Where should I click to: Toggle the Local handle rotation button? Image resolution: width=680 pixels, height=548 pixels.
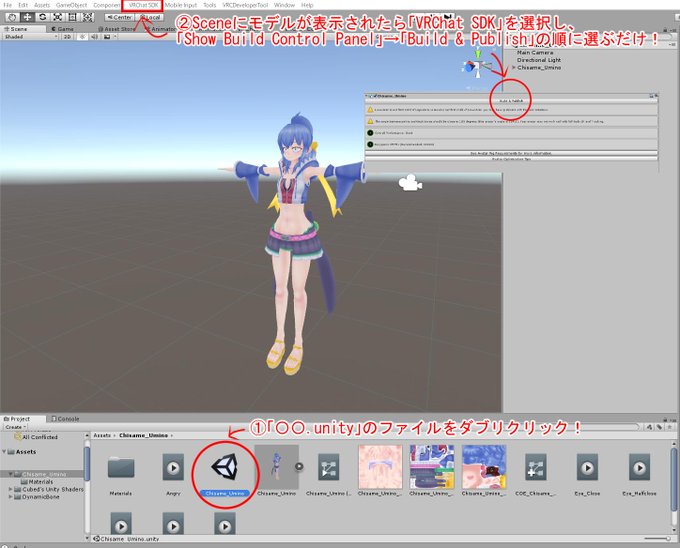pyautogui.click(x=150, y=17)
